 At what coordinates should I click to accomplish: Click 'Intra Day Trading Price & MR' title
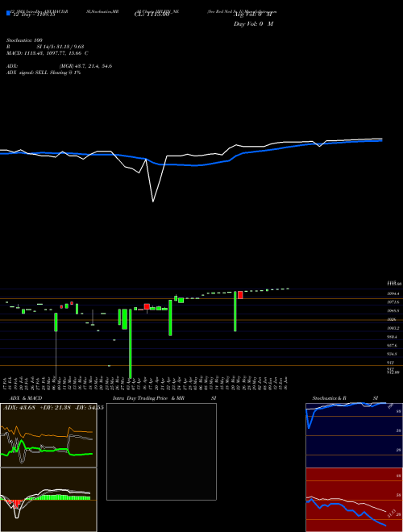149,398
